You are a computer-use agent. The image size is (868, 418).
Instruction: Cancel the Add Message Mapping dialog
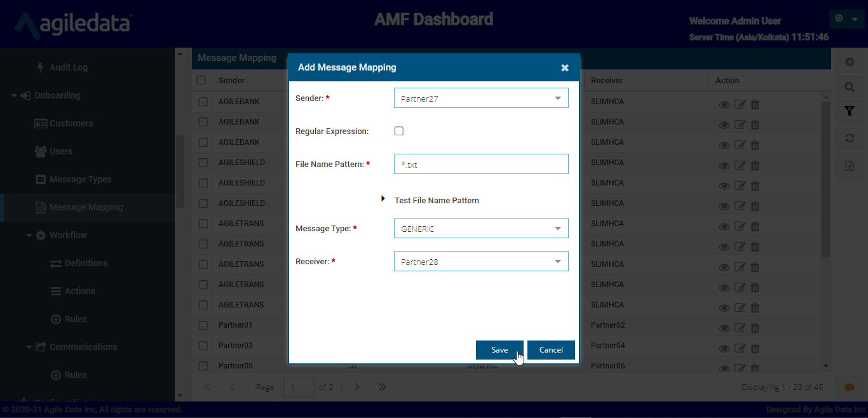click(x=551, y=350)
